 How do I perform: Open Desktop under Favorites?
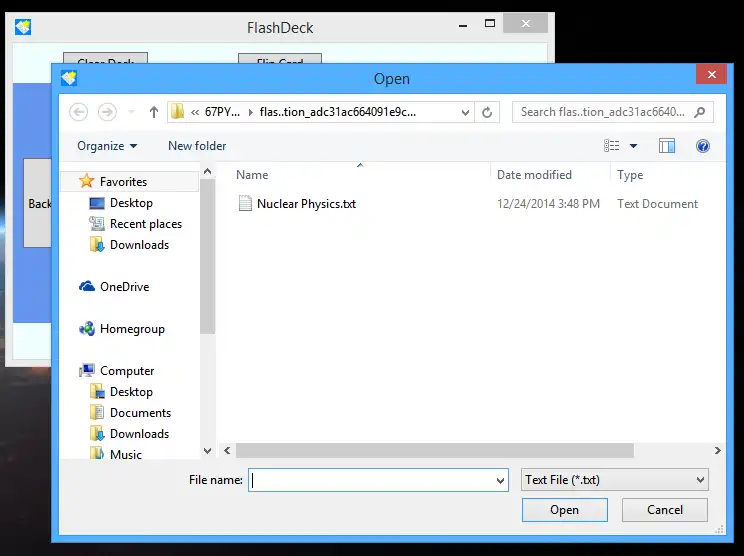[131, 203]
